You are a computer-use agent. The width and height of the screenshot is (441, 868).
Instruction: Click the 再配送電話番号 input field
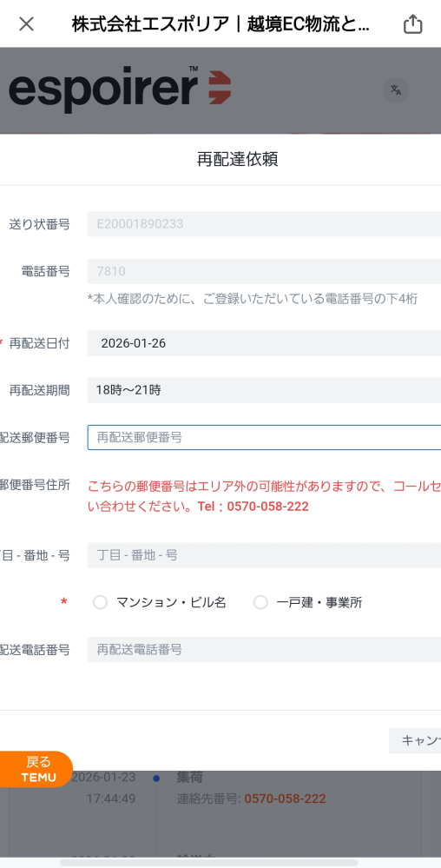264,649
